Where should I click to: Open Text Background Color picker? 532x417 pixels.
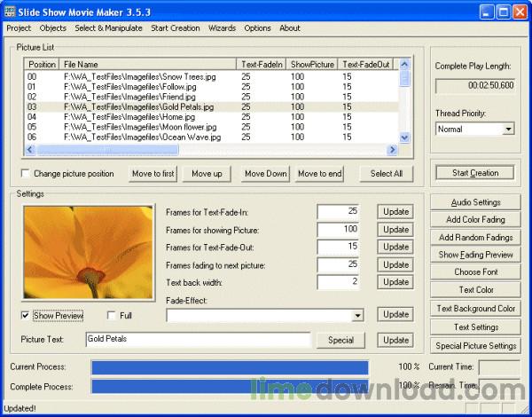(x=475, y=309)
